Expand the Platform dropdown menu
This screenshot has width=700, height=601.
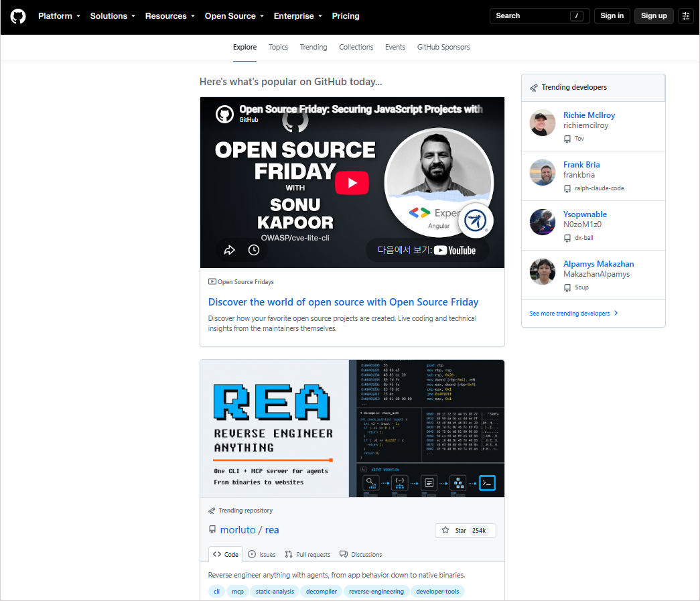click(59, 16)
